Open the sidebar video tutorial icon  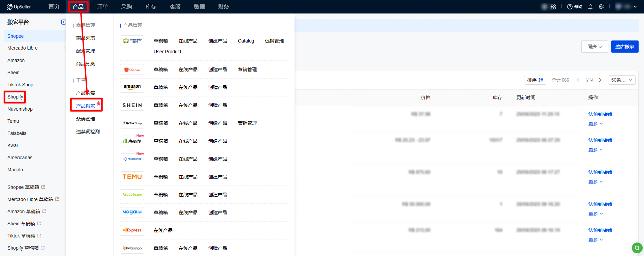[63, 22]
